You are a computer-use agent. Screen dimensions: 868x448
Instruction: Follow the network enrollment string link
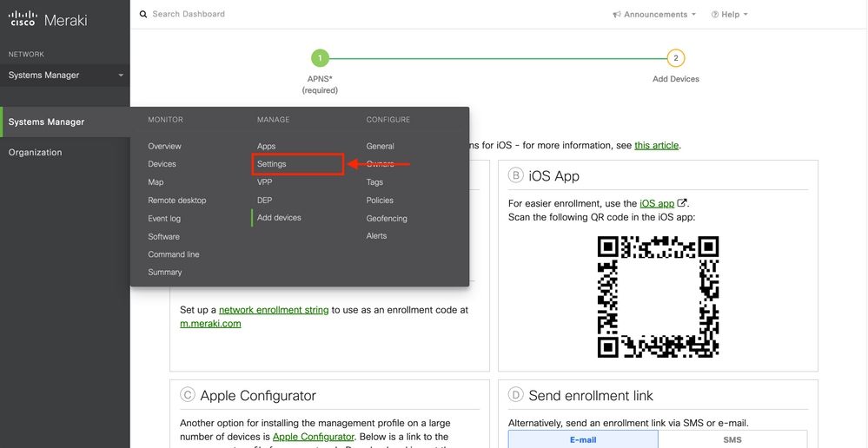pyautogui.click(x=273, y=310)
